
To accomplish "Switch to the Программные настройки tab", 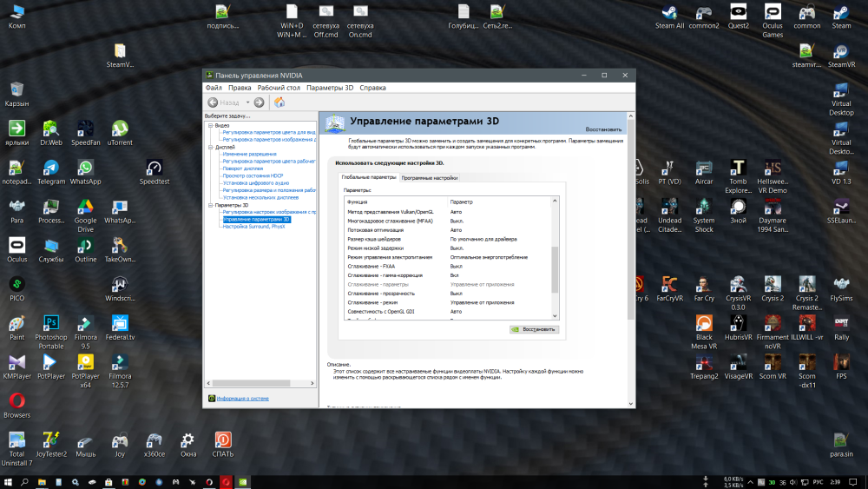I will 429,177.
